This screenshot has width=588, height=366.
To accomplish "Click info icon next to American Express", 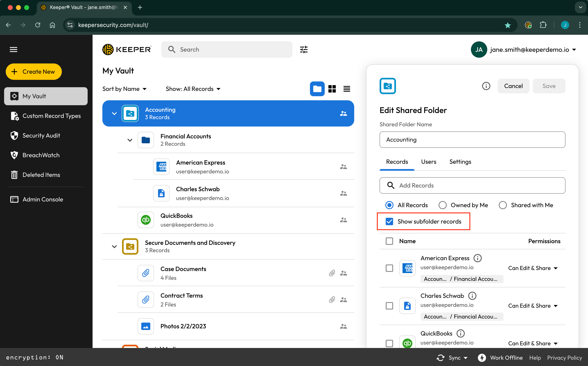I will [x=477, y=258].
